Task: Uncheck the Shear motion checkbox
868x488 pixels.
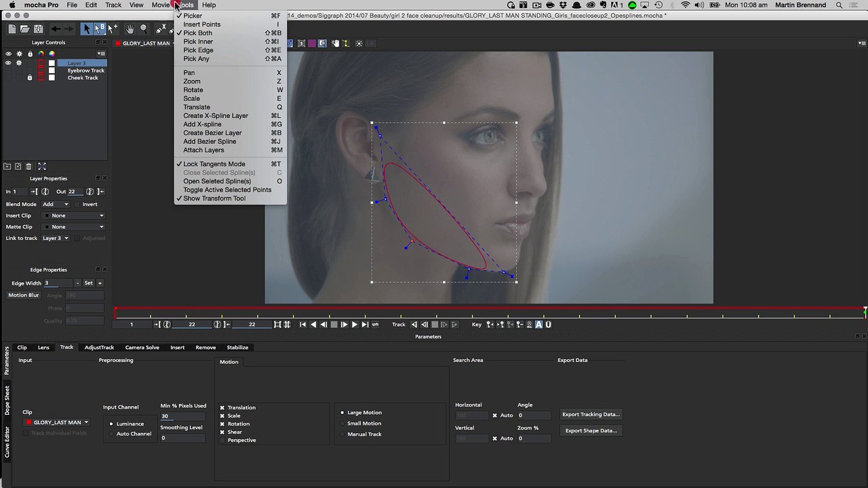Action: [222, 432]
